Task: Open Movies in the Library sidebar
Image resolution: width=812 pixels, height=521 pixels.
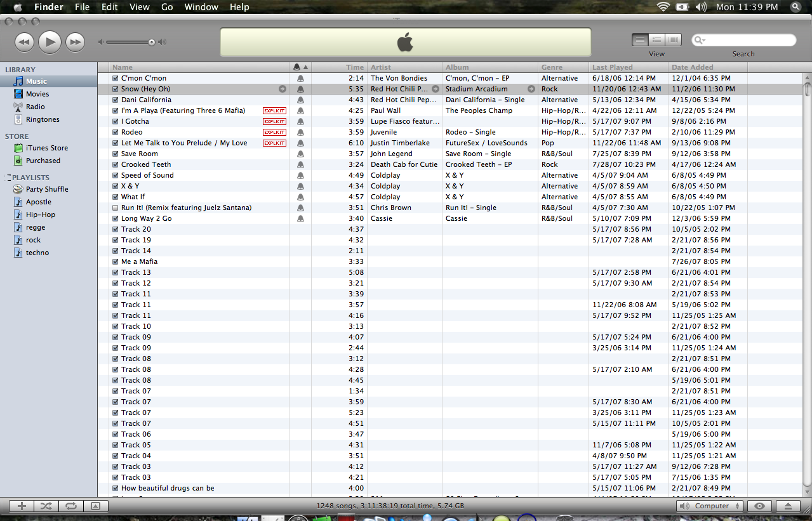Action: (49, 94)
